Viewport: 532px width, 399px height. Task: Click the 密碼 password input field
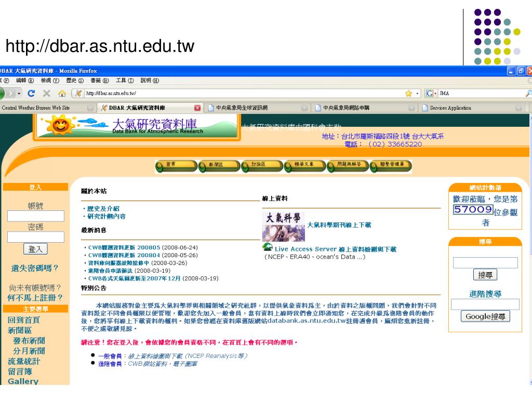click(36, 237)
